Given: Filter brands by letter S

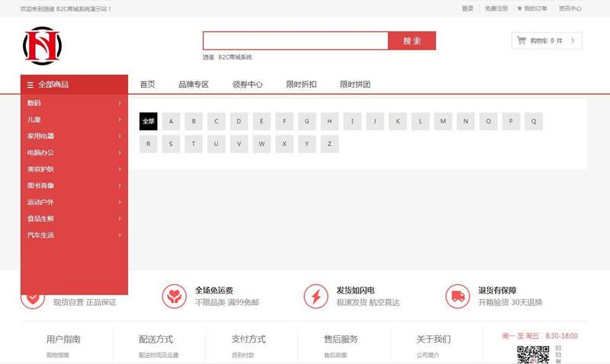Looking at the screenshot, I should coord(171,144).
